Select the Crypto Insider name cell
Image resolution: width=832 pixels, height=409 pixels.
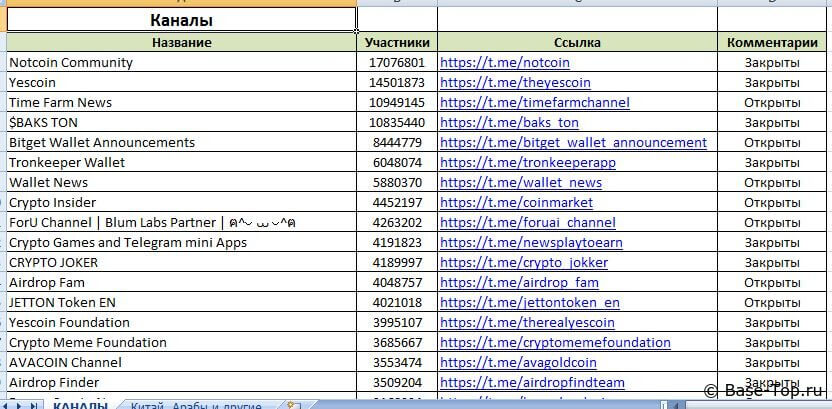(48, 202)
